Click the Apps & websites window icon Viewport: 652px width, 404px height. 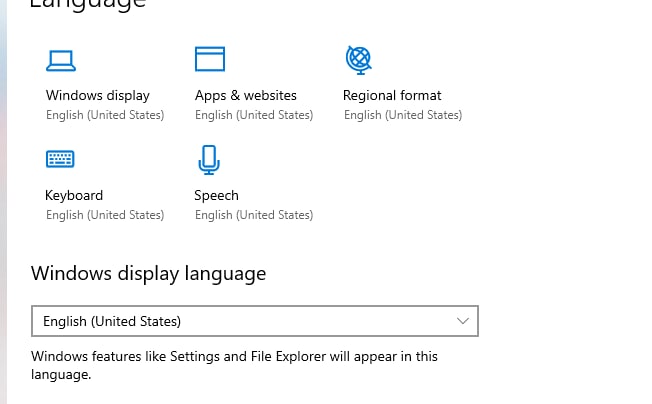pyautogui.click(x=210, y=59)
